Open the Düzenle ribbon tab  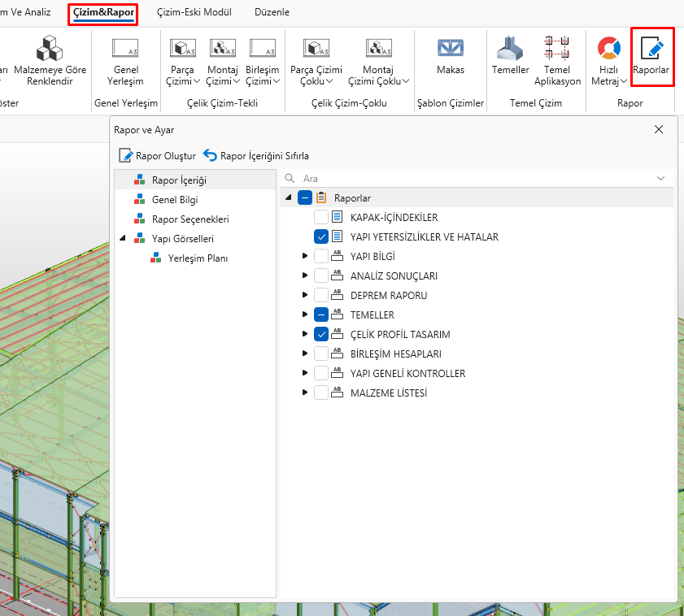pyautogui.click(x=272, y=12)
